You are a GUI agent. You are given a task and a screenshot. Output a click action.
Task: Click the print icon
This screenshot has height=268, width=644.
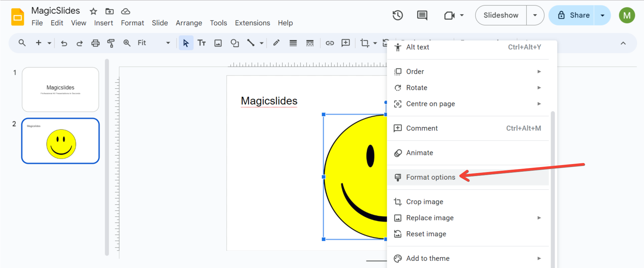click(95, 43)
